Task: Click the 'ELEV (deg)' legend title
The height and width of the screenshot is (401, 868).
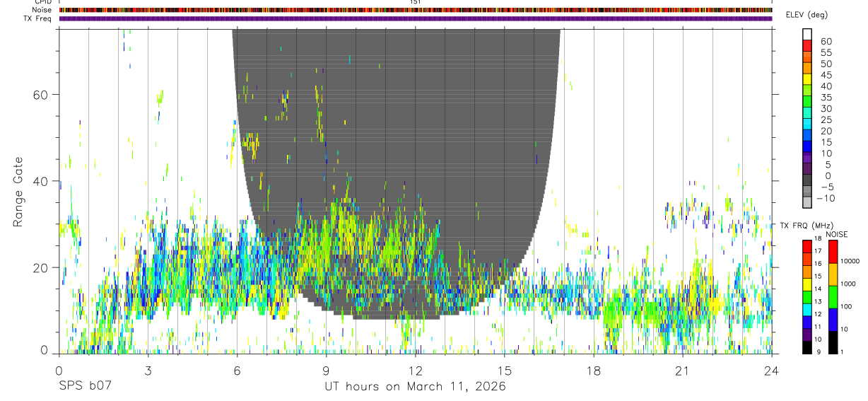Action: [807, 15]
